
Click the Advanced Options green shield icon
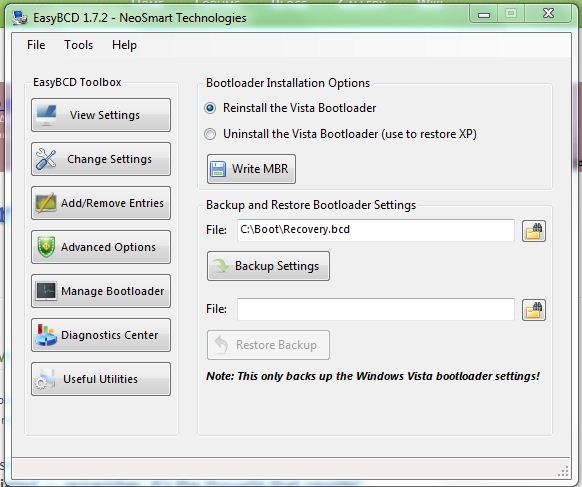(46, 247)
